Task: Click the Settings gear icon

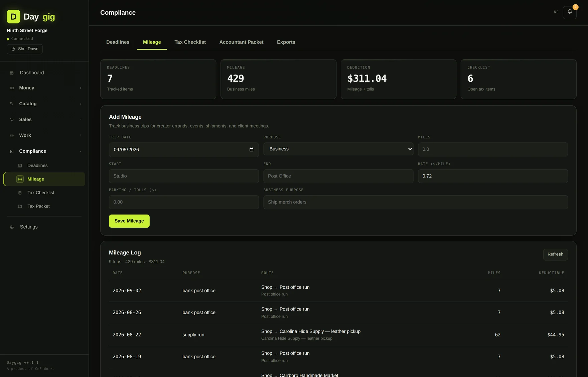Action: pyautogui.click(x=12, y=227)
